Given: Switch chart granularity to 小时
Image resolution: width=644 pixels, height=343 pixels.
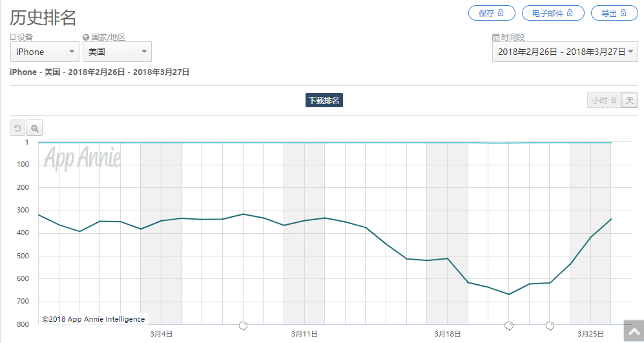Looking at the screenshot, I should pos(604,100).
